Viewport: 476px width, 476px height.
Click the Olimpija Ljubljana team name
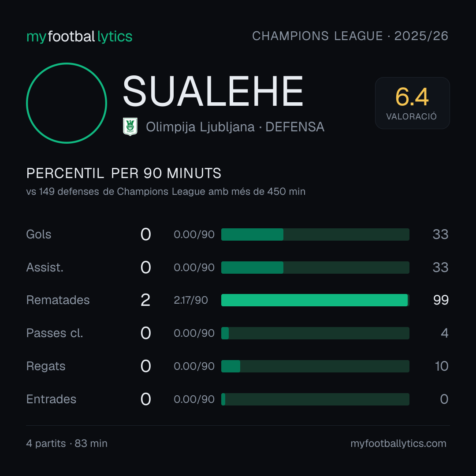click(x=200, y=127)
